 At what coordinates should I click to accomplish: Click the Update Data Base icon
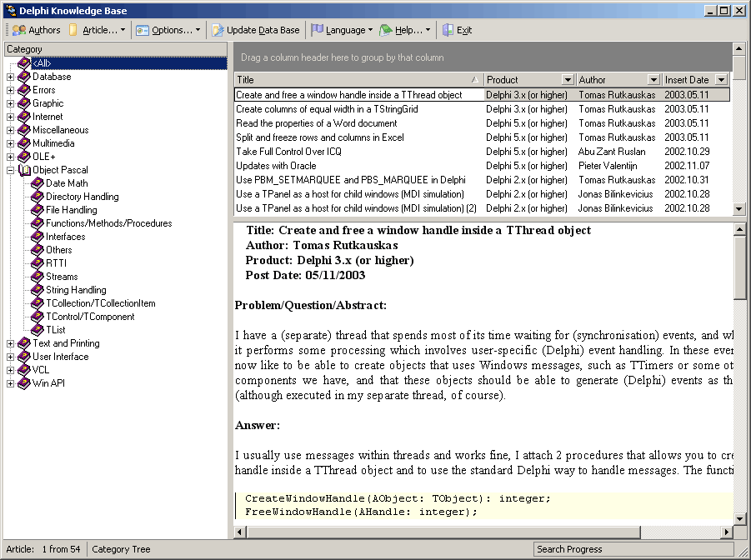click(218, 30)
